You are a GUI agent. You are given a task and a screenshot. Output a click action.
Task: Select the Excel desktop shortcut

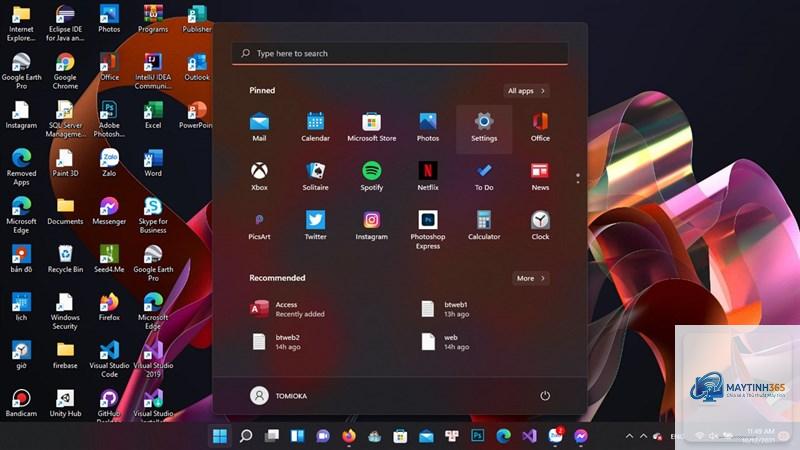(x=153, y=114)
